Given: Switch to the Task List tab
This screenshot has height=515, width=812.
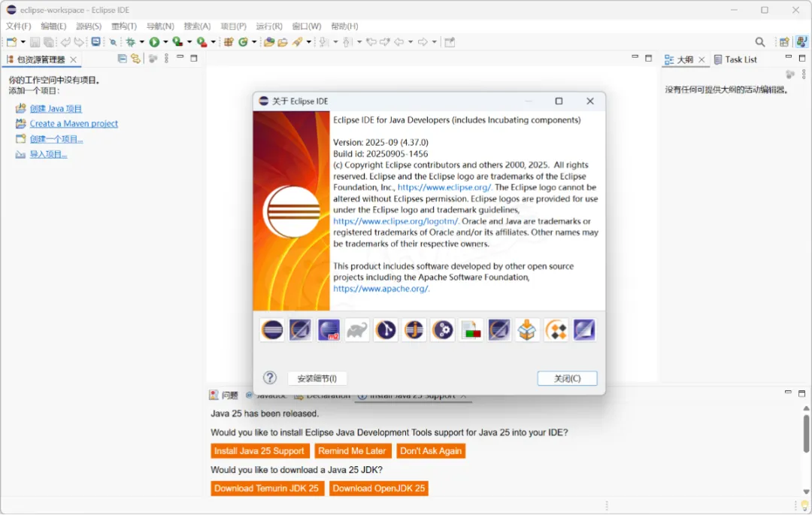Looking at the screenshot, I should 735,59.
